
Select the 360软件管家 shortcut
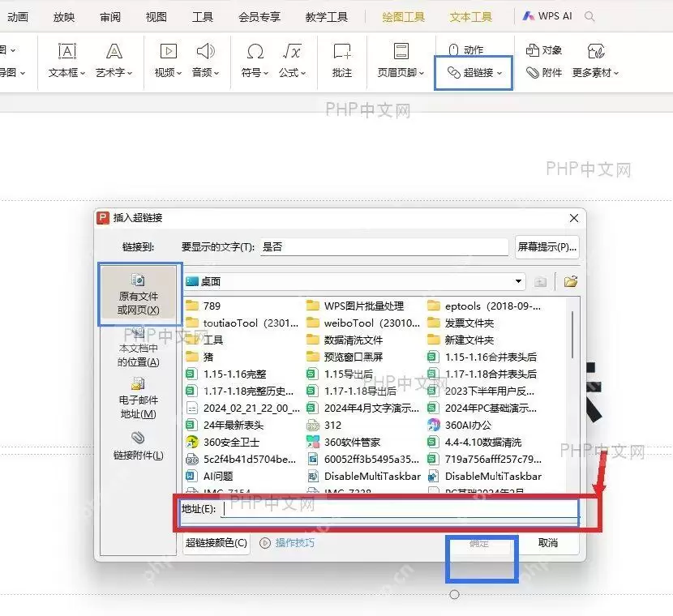point(344,442)
